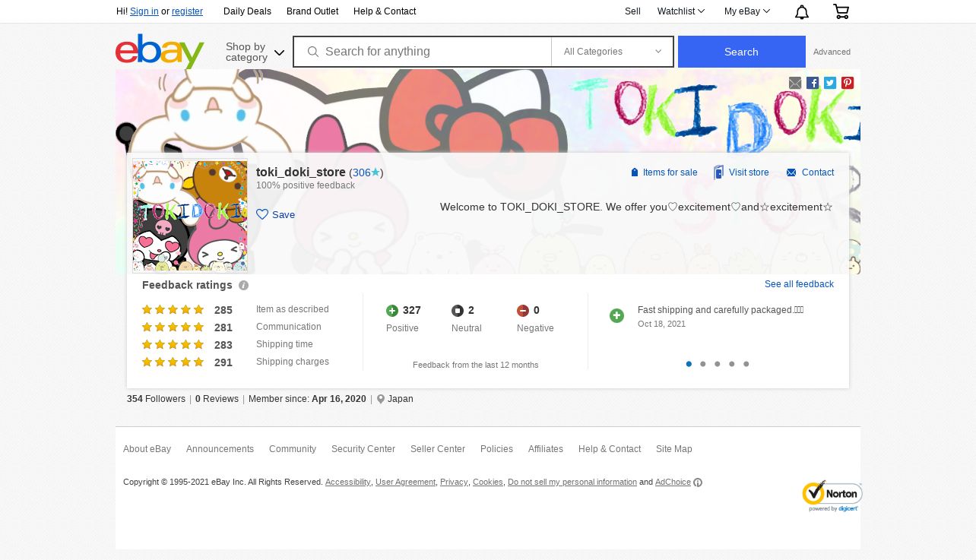Expand the Shop by category menu
Viewport: 976px width, 560px height.
click(x=255, y=52)
